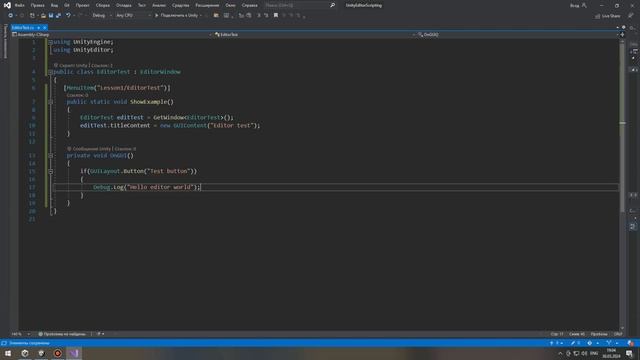Open the Расширения menu
The image size is (640, 360).
pos(207,5)
